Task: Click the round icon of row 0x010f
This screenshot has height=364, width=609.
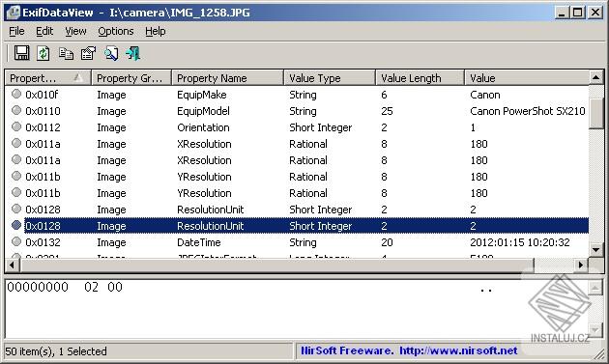Action: 15,94
